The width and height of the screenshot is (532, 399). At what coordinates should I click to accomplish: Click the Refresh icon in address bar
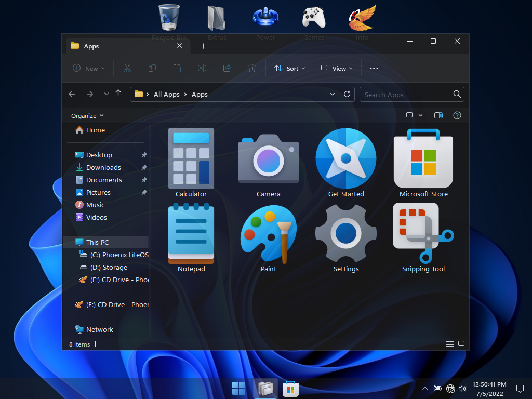coord(347,94)
